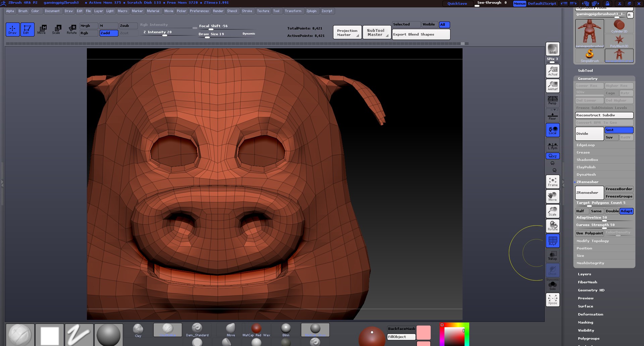Open the Tool menu

pos(276,11)
